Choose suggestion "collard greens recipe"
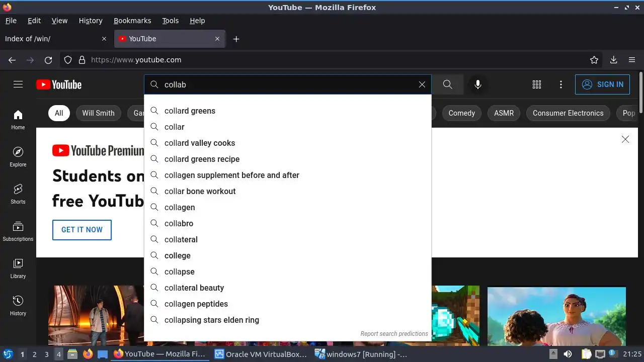The height and width of the screenshot is (362, 644). click(288, 159)
